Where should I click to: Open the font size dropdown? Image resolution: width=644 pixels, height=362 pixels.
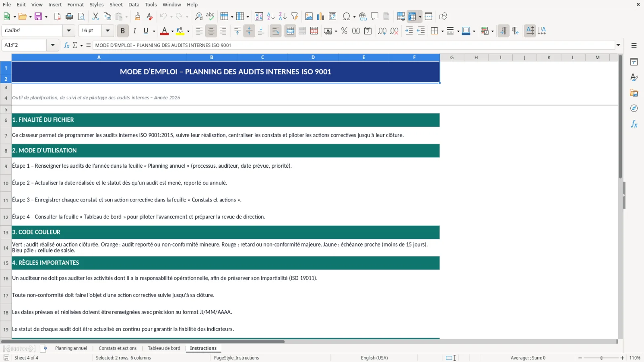click(107, 31)
